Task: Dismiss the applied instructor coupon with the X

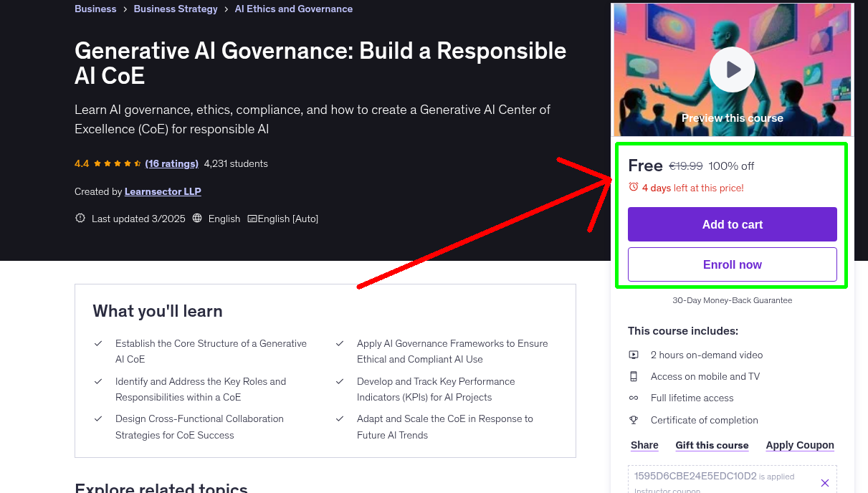Action: coord(825,482)
